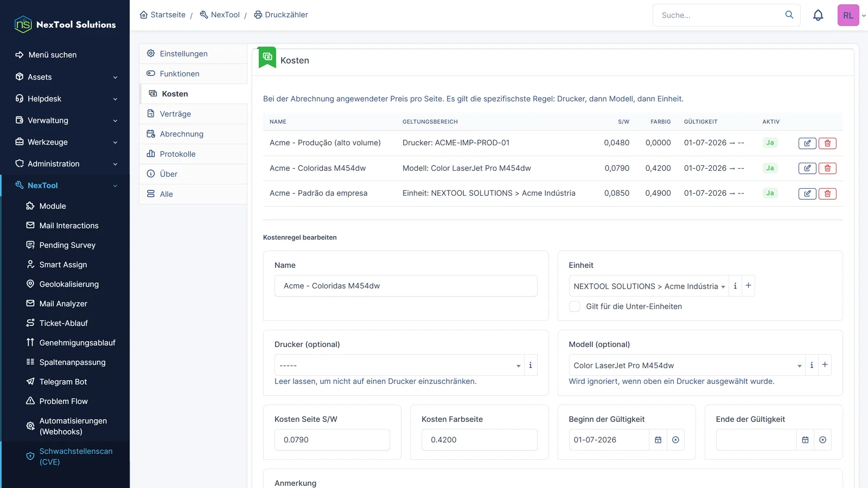Click the Kosten Seite S/W field
The width and height of the screenshot is (868, 488).
pos(332,440)
